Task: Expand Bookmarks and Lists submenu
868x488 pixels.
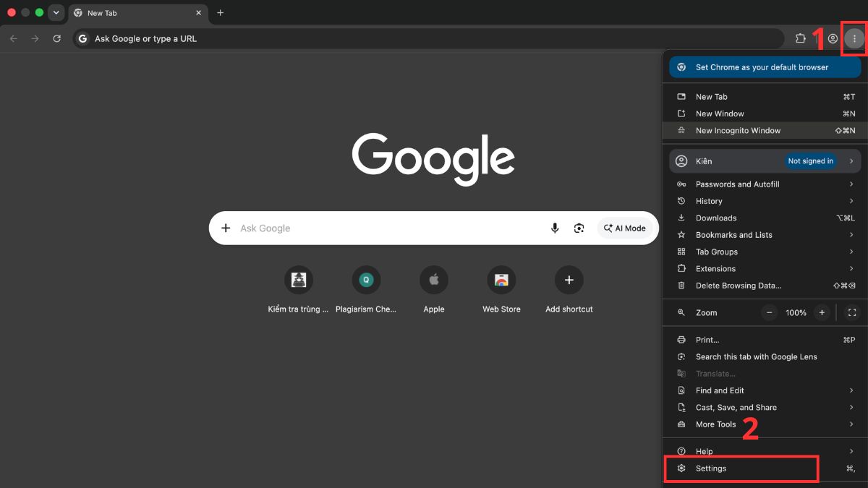Action: pyautogui.click(x=765, y=235)
